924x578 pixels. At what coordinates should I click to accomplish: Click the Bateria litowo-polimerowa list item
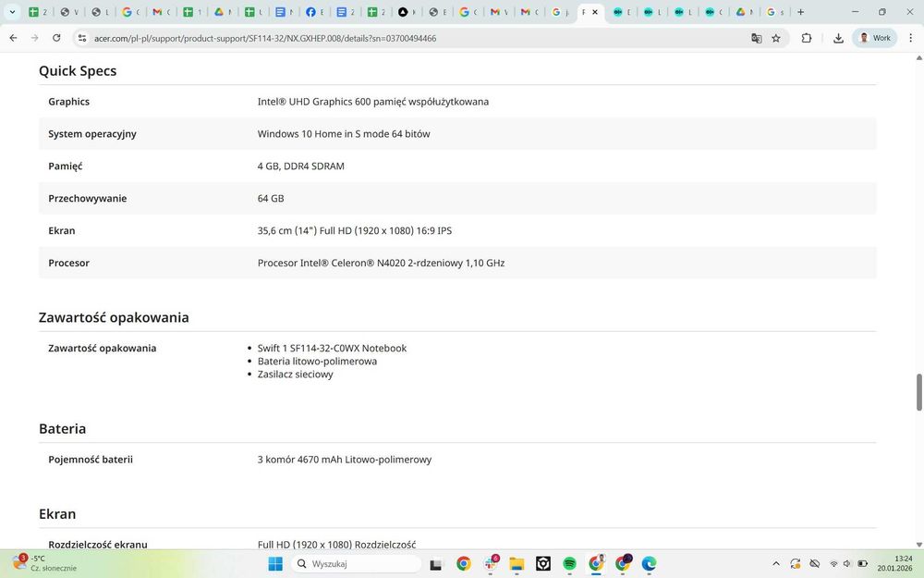pos(317,361)
